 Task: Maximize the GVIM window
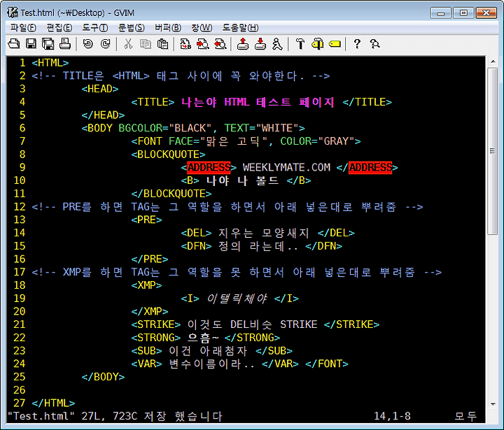pos(463,13)
